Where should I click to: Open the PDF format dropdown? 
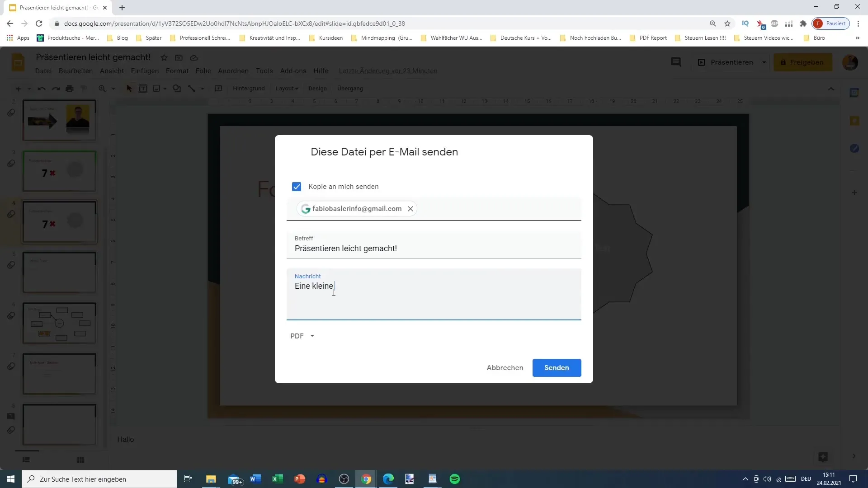pos(302,336)
